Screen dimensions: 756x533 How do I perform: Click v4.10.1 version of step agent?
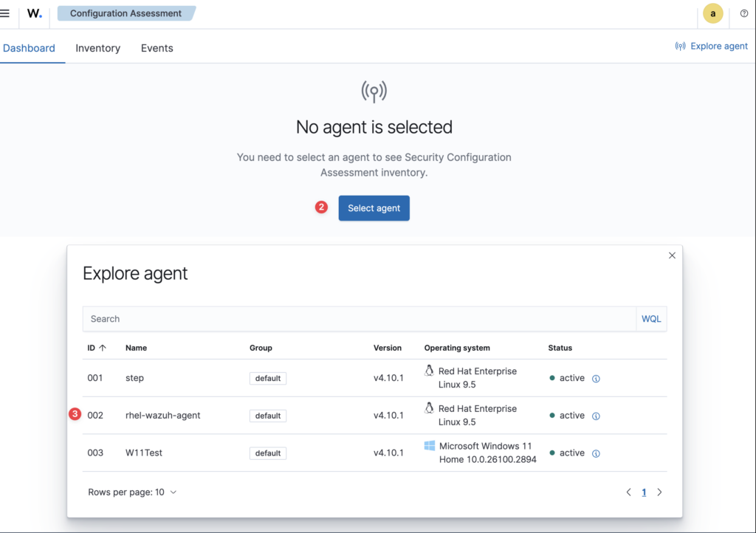click(388, 378)
